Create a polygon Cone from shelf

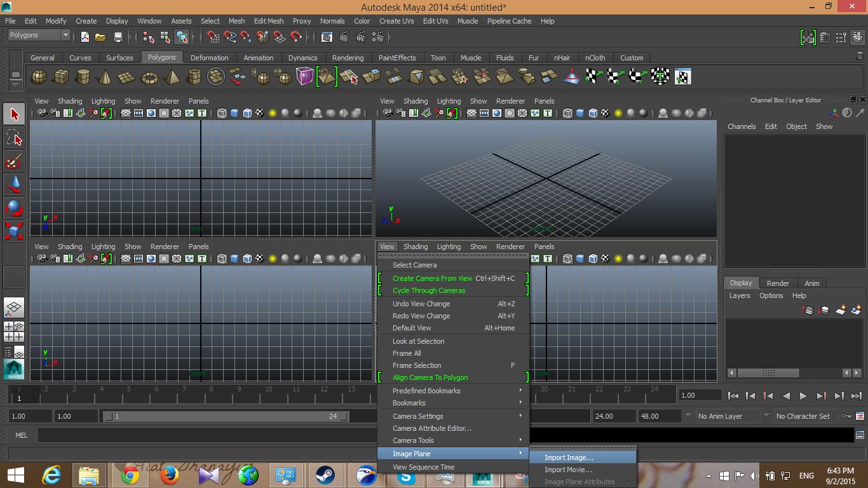pyautogui.click(x=105, y=77)
